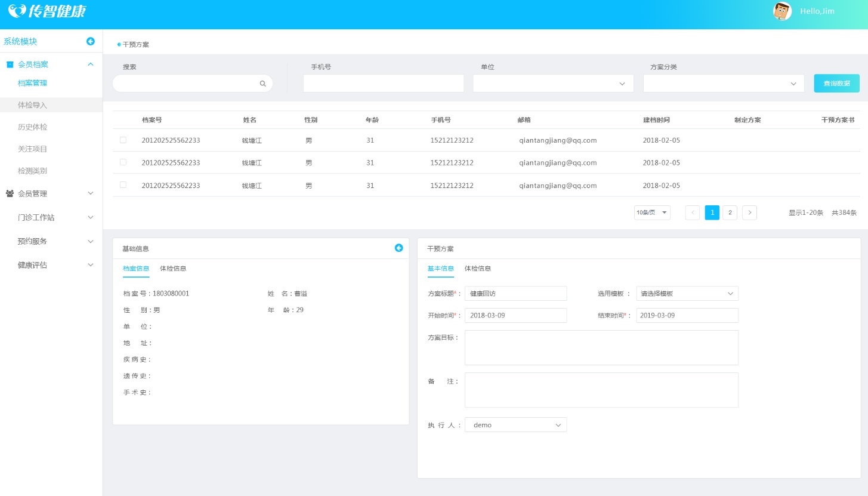This screenshot has width=868, height=496.
Task: Click the 备注 text area
Action: click(601, 390)
